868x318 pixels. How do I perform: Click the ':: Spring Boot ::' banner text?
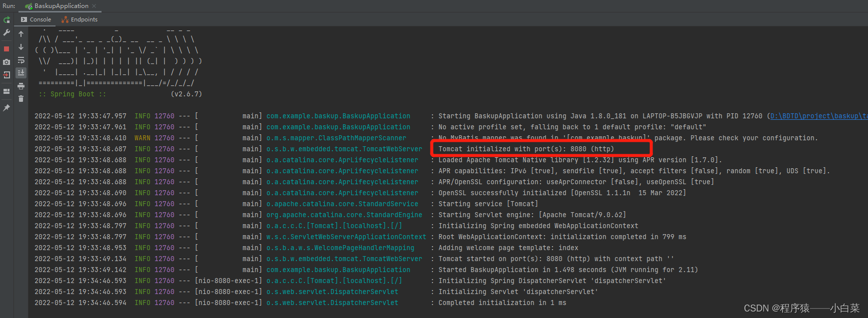(x=72, y=94)
